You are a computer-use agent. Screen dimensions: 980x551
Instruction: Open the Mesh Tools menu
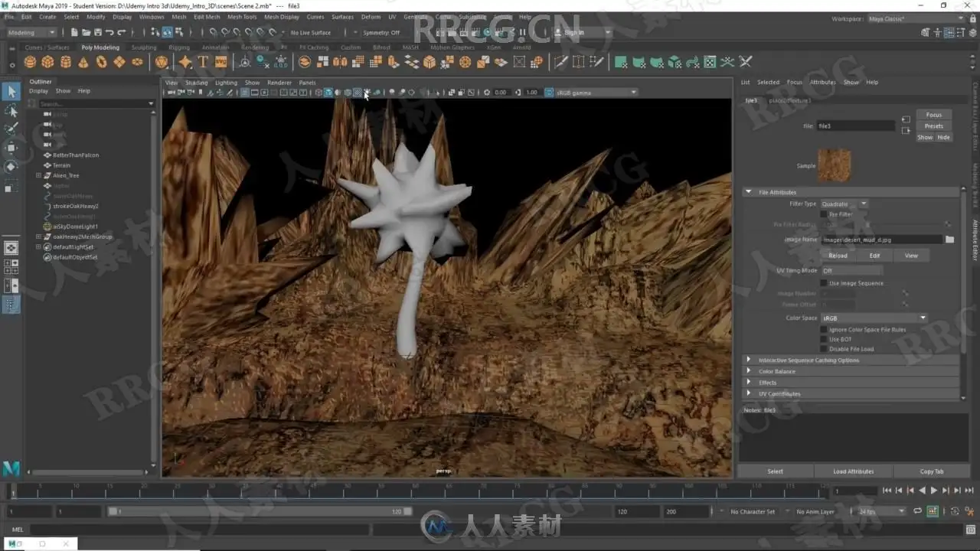pos(242,17)
